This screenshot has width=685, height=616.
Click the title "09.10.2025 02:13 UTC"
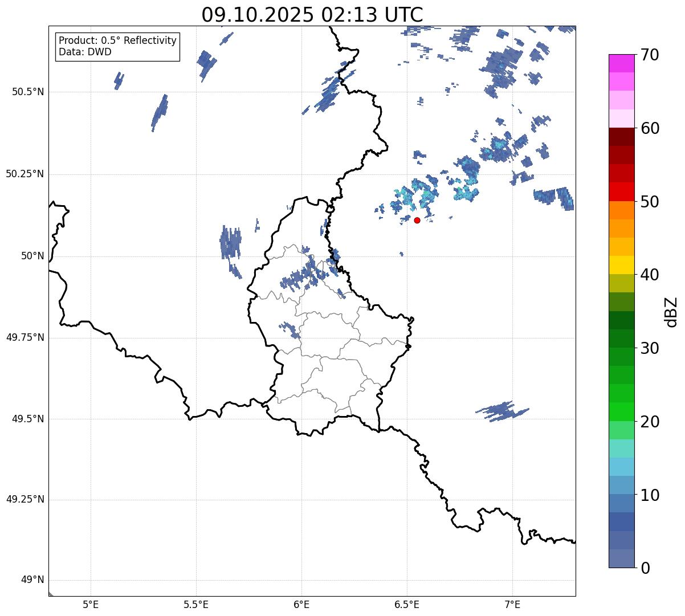click(x=312, y=14)
